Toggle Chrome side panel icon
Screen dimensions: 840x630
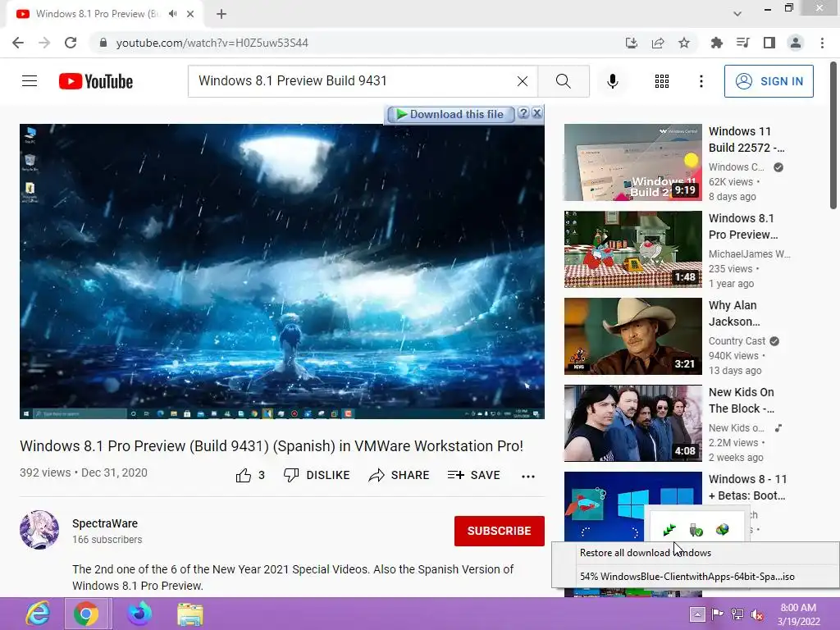(769, 43)
